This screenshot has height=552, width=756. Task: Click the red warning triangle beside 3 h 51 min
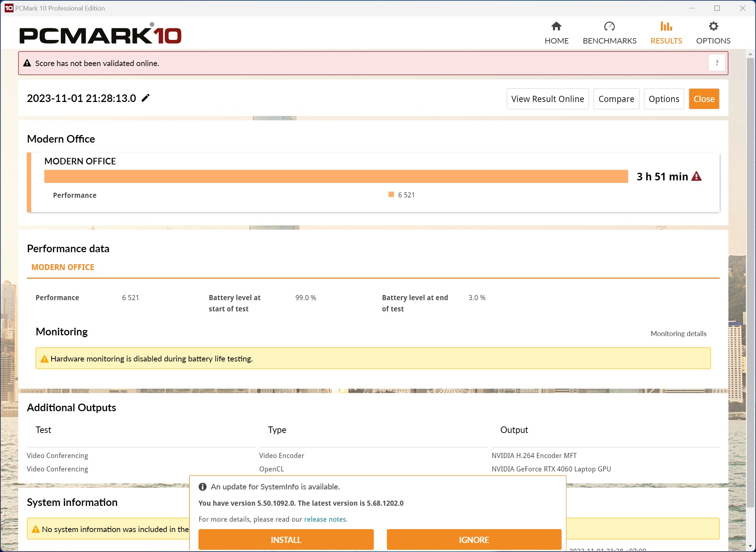(x=696, y=176)
